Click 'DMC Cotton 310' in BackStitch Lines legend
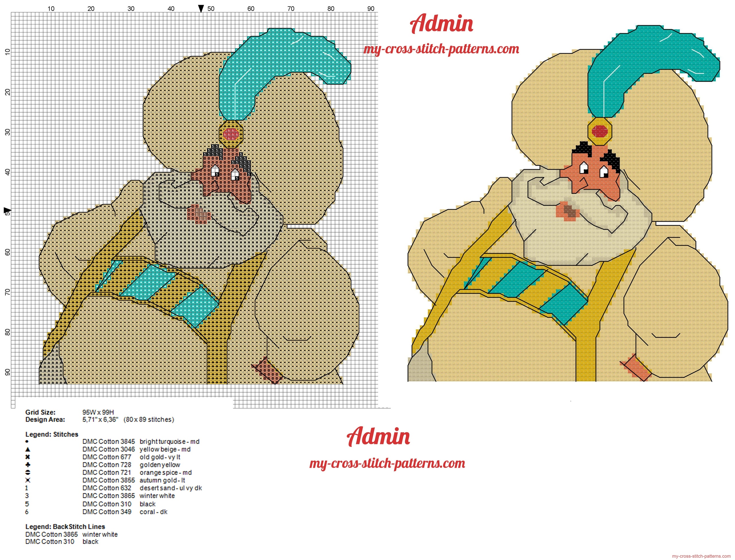The height and width of the screenshot is (560, 735). [x=50, y=542]
